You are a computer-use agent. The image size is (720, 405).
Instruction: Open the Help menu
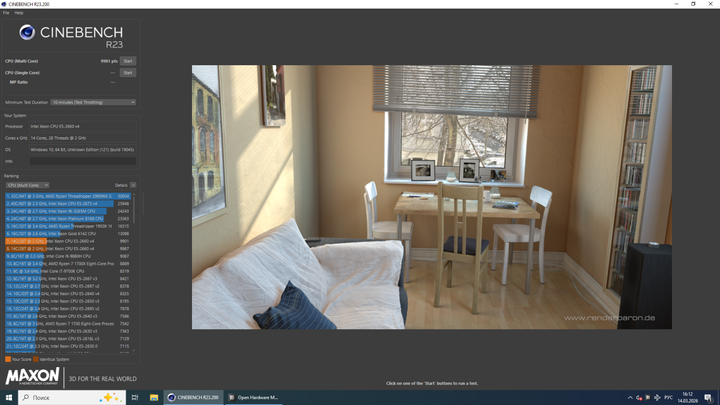pos(19,13)
